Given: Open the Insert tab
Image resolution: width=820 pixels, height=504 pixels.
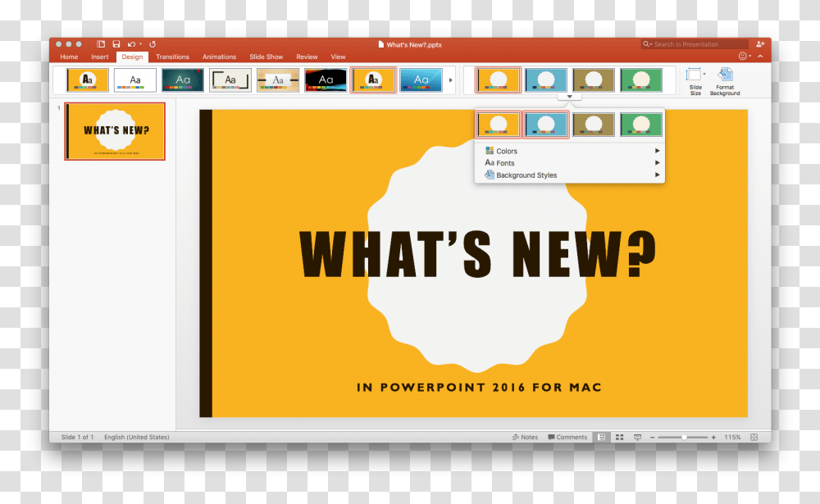Looking at the screenshot, I should [x=100, y=57].
